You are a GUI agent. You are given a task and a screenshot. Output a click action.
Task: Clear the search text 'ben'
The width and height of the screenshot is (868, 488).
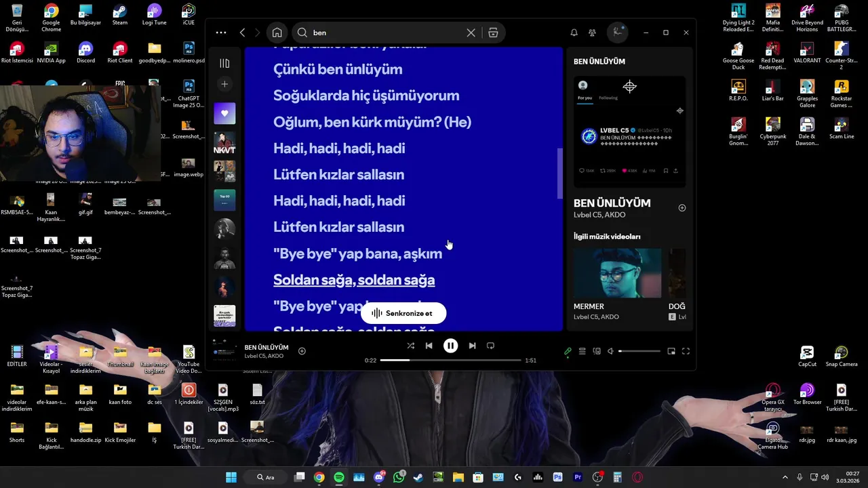[x=471, y=33]
